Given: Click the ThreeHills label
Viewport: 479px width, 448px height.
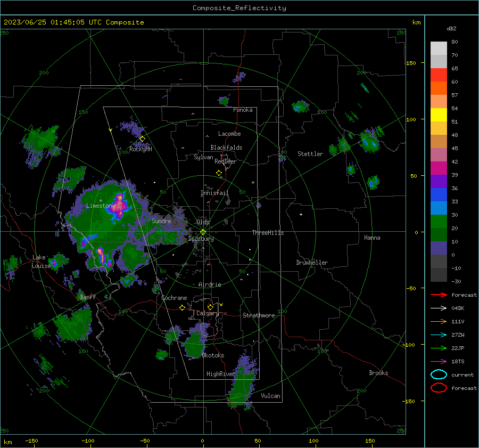Looking at the screenshot, I should (268, 233).
